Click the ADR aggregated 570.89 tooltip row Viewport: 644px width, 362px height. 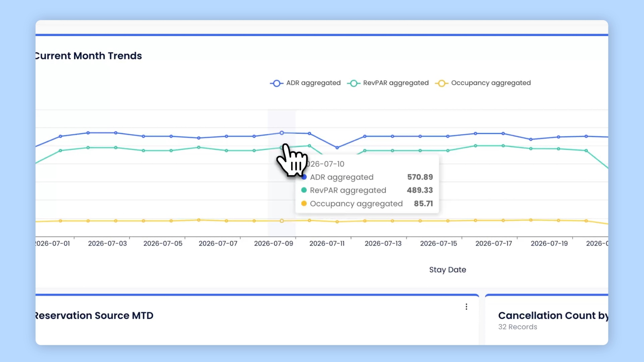pos(367,177)
